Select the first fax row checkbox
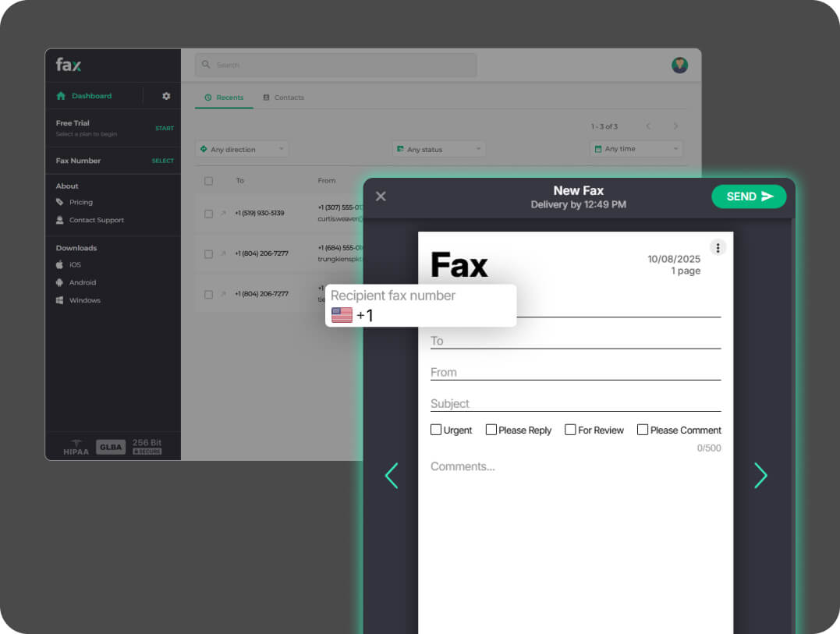Viewport: 840px width, 634px height. (x=208, y=212)
